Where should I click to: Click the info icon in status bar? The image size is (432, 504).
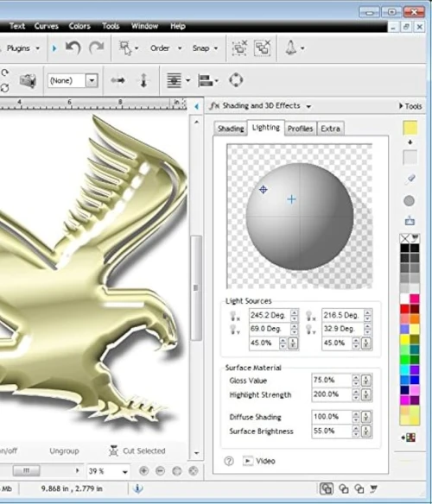point(137,488)
